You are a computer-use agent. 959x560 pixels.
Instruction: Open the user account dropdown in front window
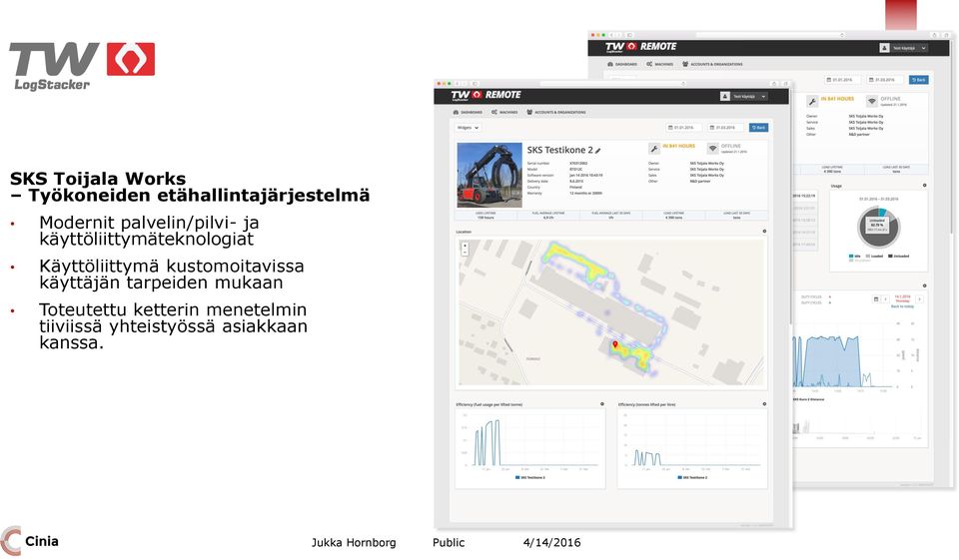point(750,97)
